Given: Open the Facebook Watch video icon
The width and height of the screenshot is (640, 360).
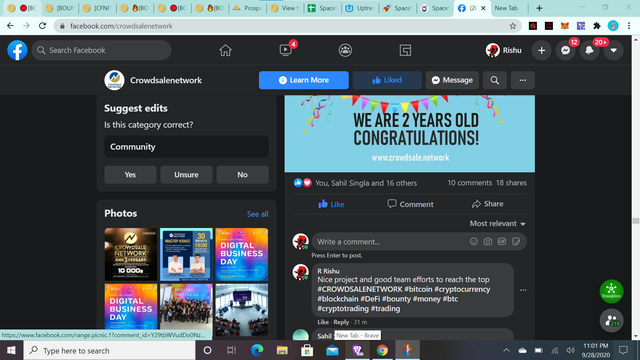Looking at the screenshot, I should (286, 50).
